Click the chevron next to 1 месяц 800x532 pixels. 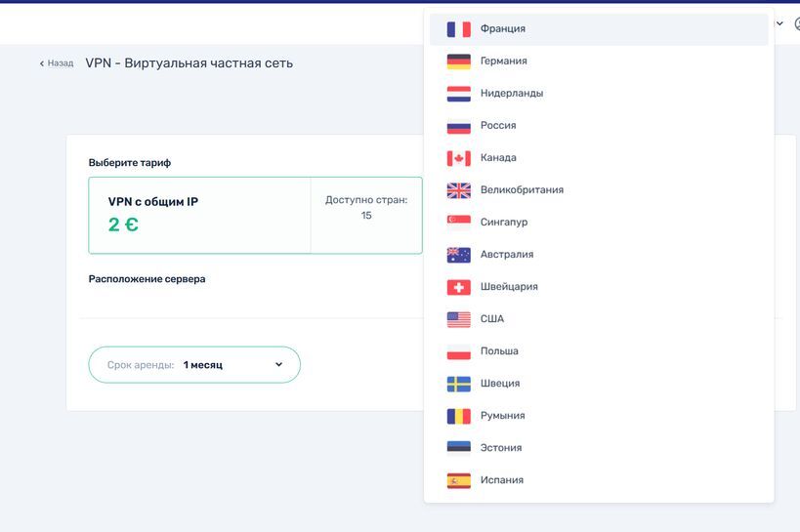[x=278, y=365]
